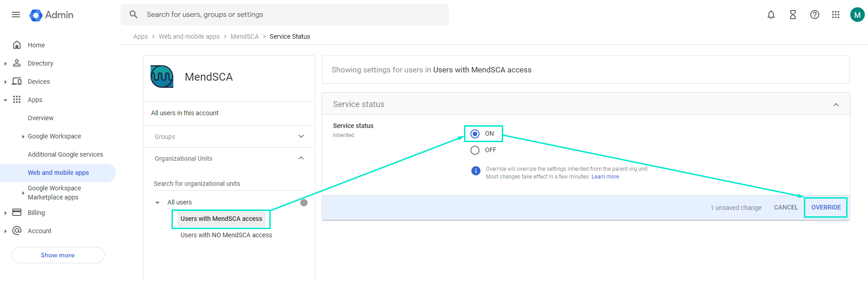Click the search users, groups or settings field
This screenshot has height=281, width=868.
click(x=291, y=15)
